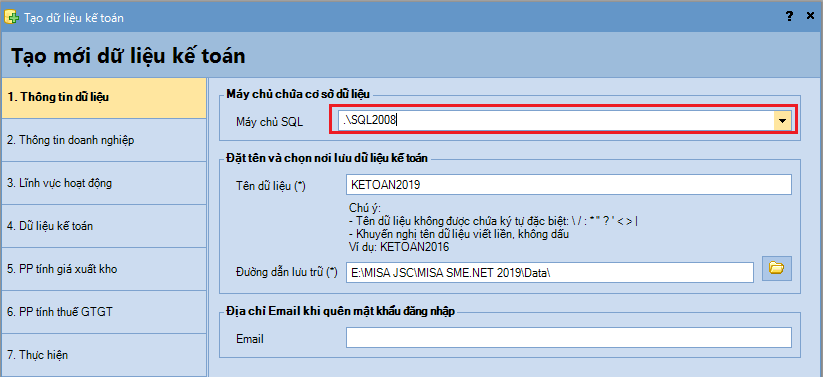This screenshot has height=377, width=823.
Task: Click group title 'Máy chủ chứa cơ sở dữ liệu'
Action: click(x=299, y=94)
